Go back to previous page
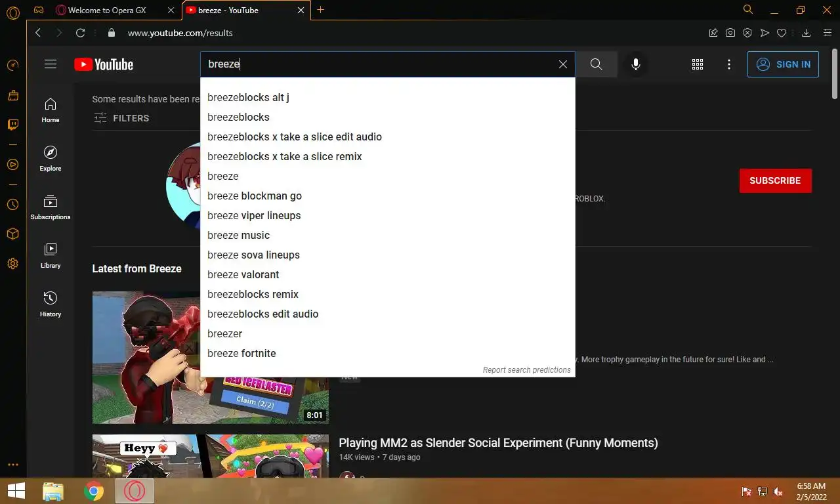 tap(38, 33)
